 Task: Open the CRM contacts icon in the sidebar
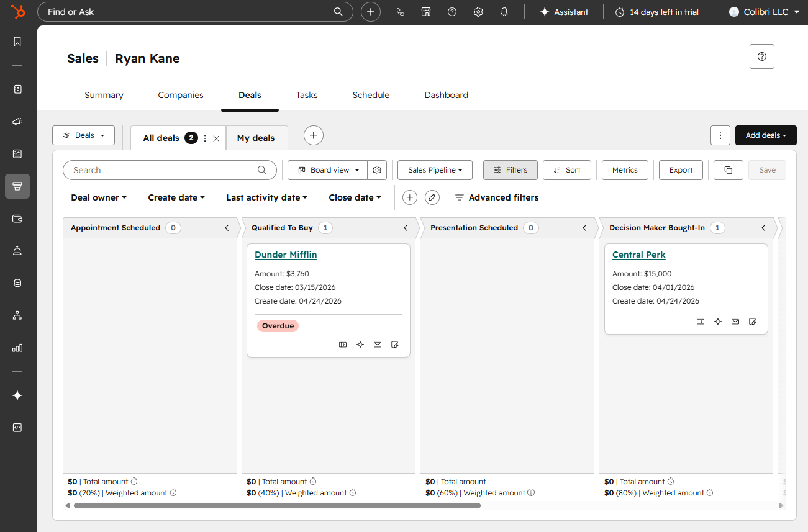pyautogui.click(x=17, y=89)
